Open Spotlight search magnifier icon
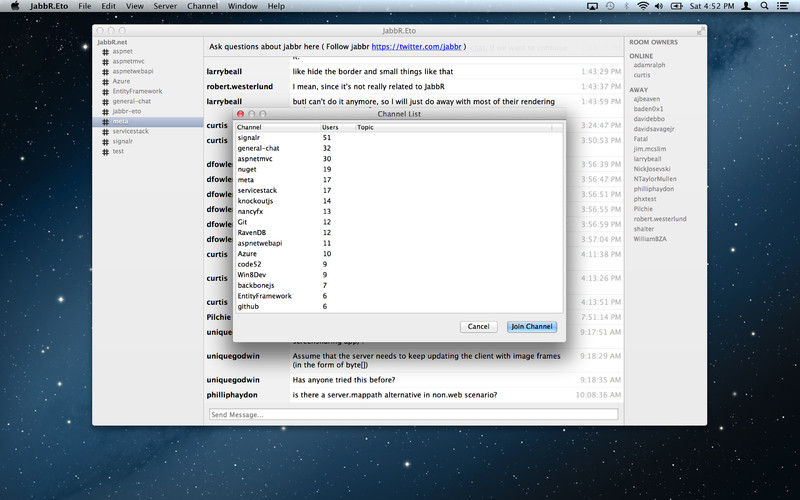This screenshot has height=500, width=800. pos(764,6)
